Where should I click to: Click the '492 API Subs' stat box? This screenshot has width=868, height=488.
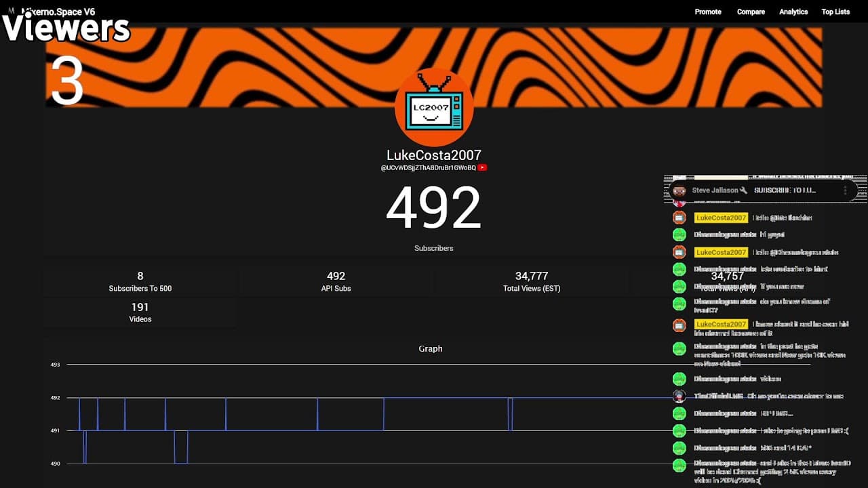(336, 281)
